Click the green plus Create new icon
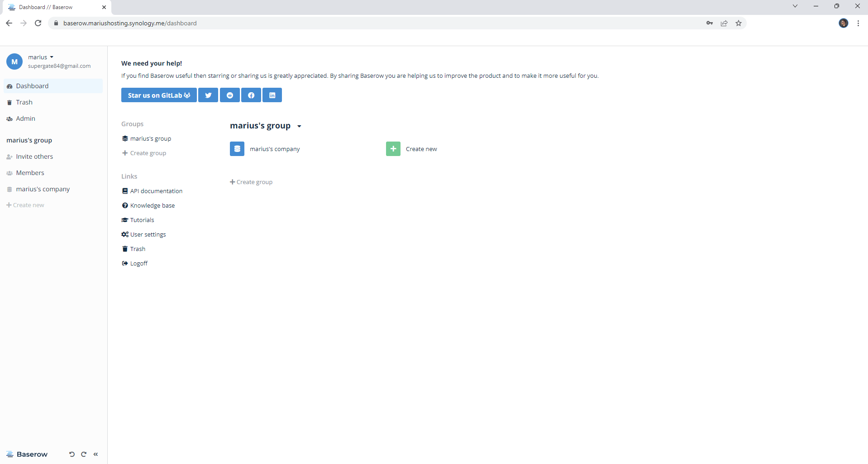868x464 pixels. coord(393,149)
